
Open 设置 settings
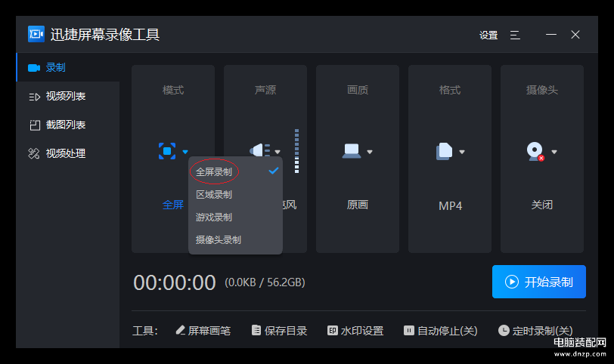(488, 35)
